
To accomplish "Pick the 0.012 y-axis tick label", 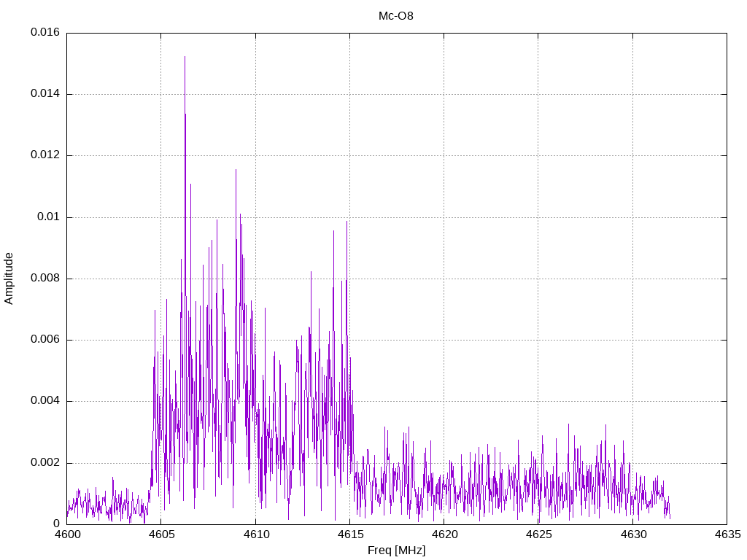I will point(44,155).
